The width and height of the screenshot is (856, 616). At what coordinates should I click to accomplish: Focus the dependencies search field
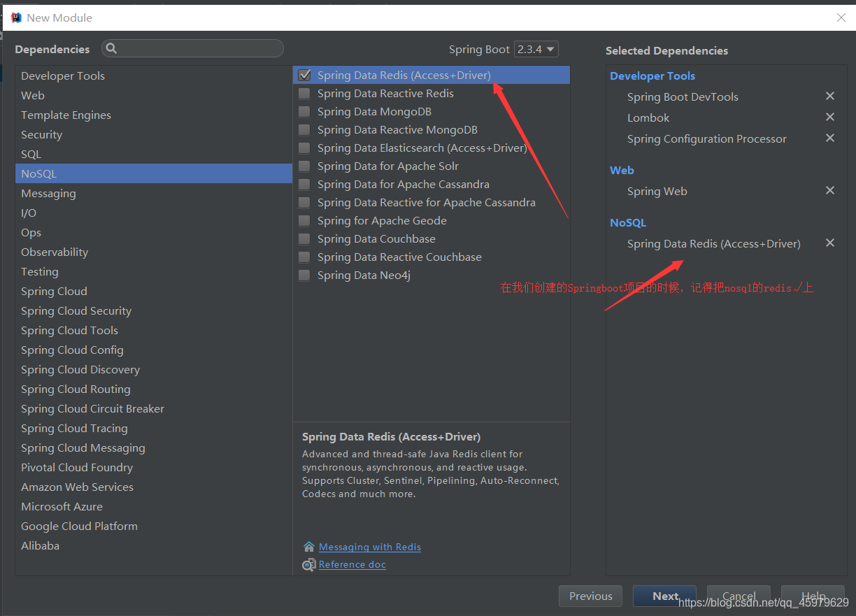(192, 48)
